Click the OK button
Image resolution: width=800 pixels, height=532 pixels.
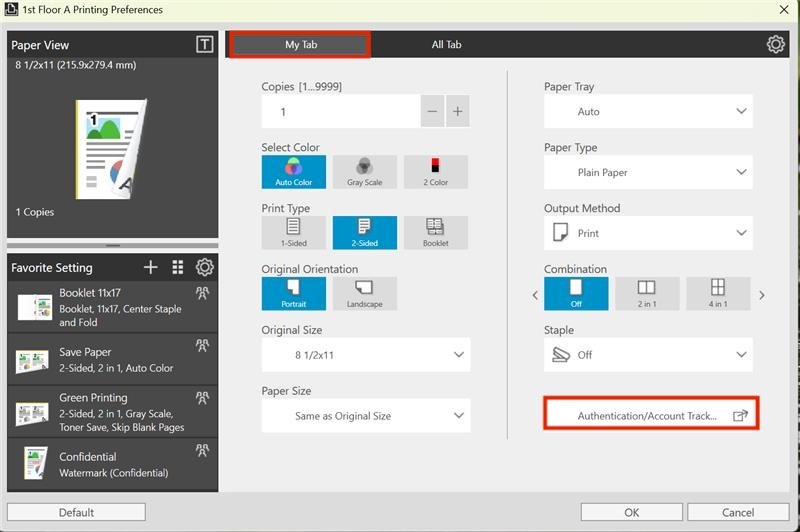(x=631, y=512)
